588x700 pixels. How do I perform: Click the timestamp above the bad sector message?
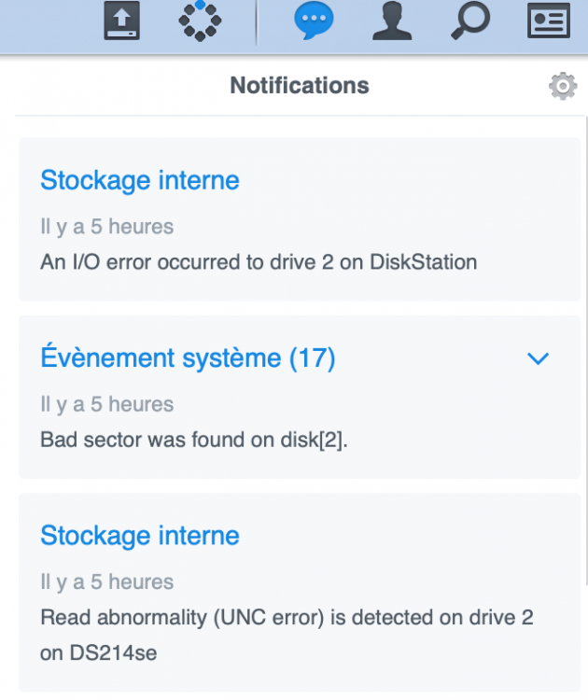click(x=106, y=404)
